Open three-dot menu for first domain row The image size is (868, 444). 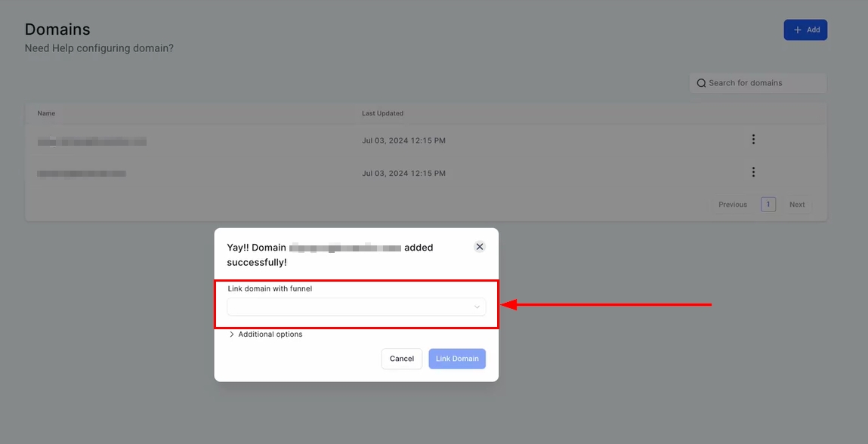click(x=753, y=140)
